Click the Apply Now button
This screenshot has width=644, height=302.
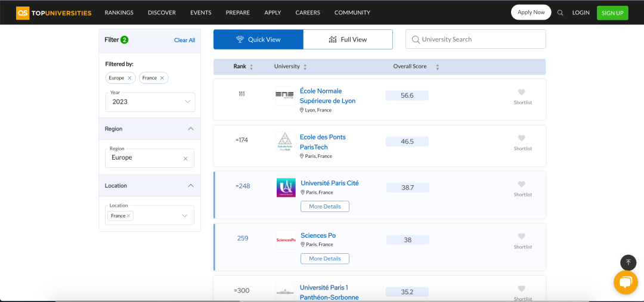tap(531, 13)
